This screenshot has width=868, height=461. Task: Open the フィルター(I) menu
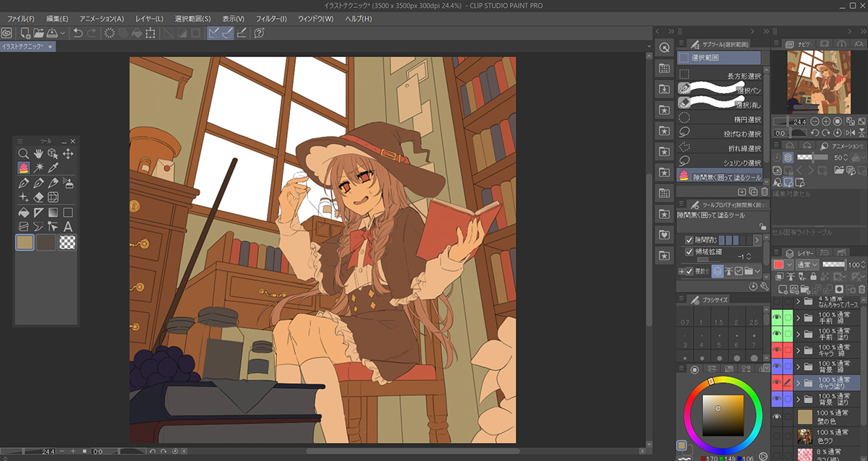tap(271, 18)
